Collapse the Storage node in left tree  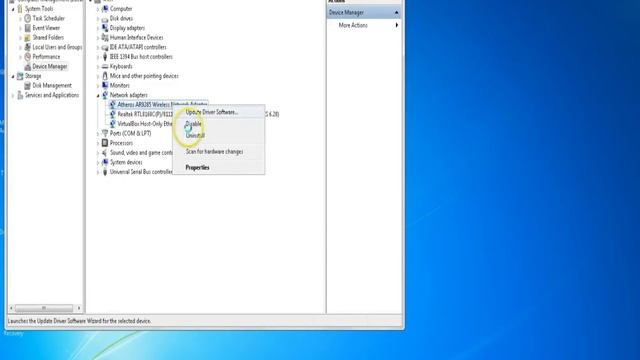point(13,76)
